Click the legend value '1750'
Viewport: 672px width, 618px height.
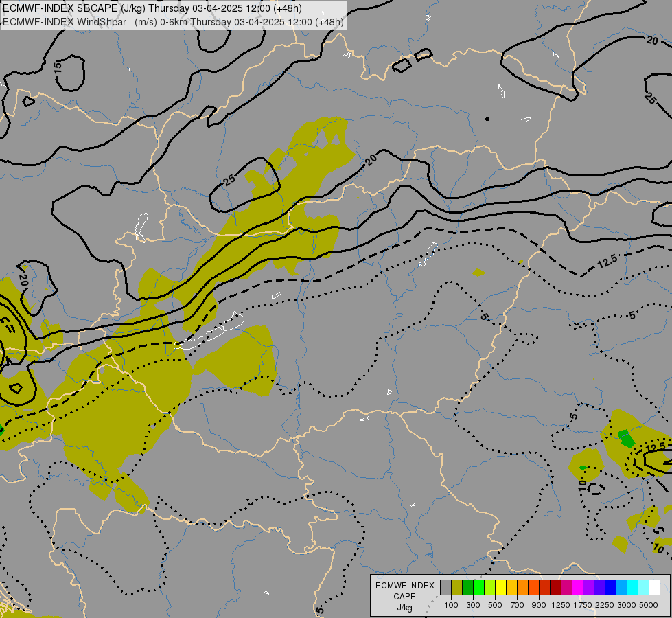(583, 605)
